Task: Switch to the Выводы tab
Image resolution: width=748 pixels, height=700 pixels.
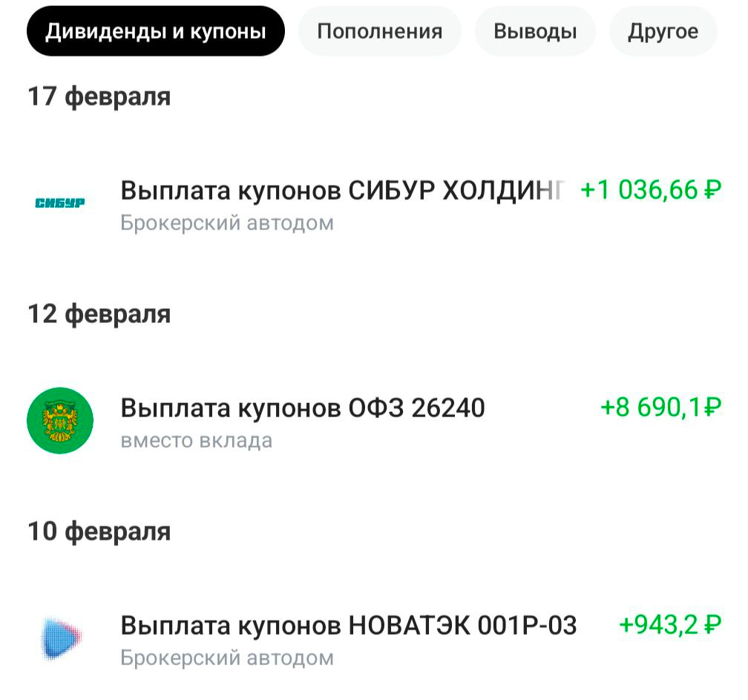Action: tap(535, 31)
